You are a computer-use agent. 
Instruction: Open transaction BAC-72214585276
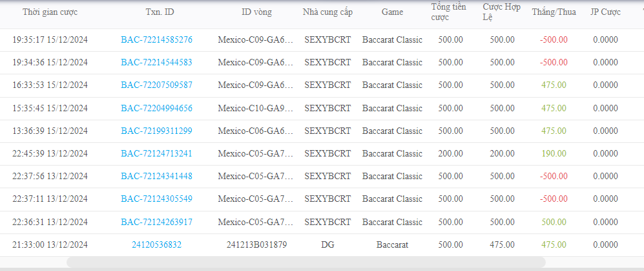(x=156, y=40)
